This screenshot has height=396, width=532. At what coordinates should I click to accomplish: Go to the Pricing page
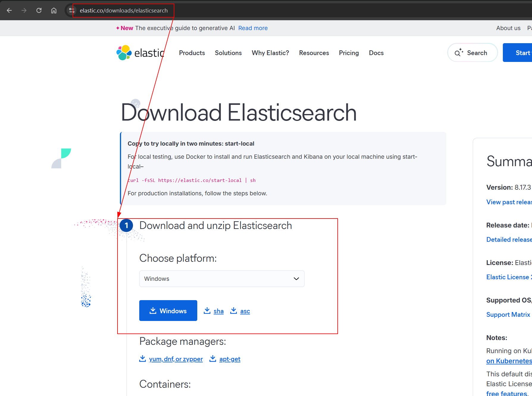pos(349,53)
